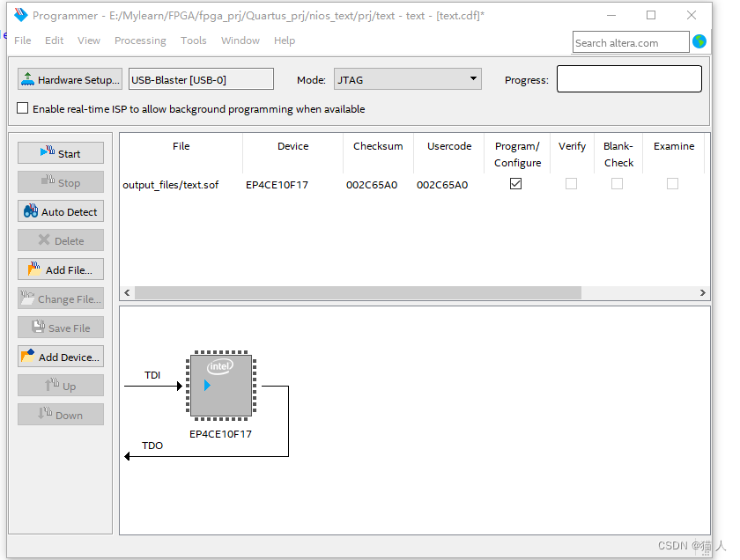Click the Change File button
Screen dimensions: 740x560
61,298
